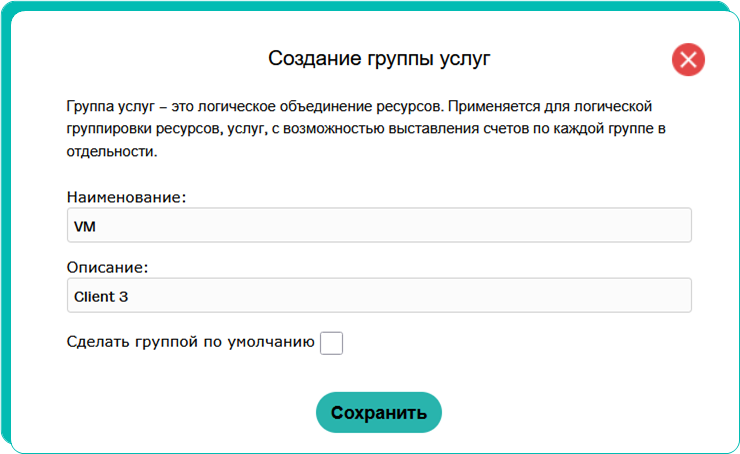Place cursor on 'VM' text in name field
The image size is (740, 454).
[x=84, y=227]
